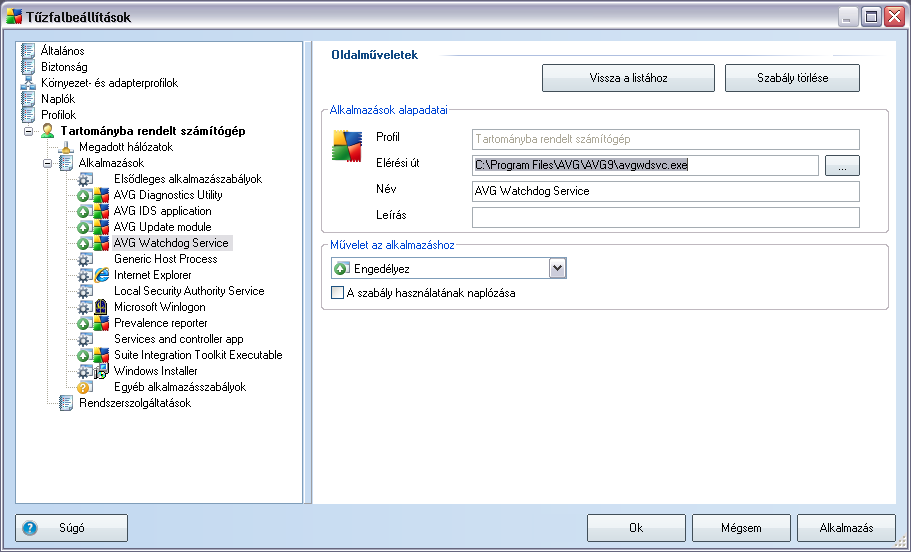Collapse the Alkalmazások tree node
Image resolution: width=911 pixels, height=552 pixels.
coord(47,163)
